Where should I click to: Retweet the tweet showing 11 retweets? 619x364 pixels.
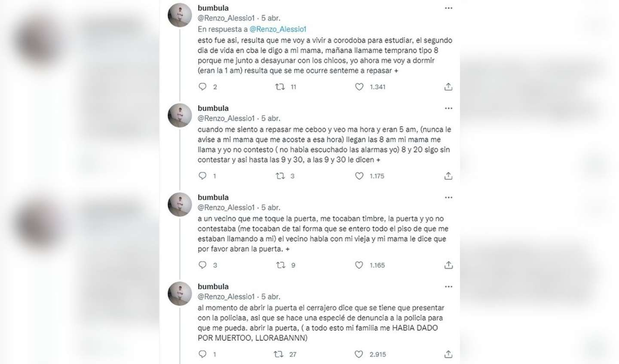tap(280, 87)
